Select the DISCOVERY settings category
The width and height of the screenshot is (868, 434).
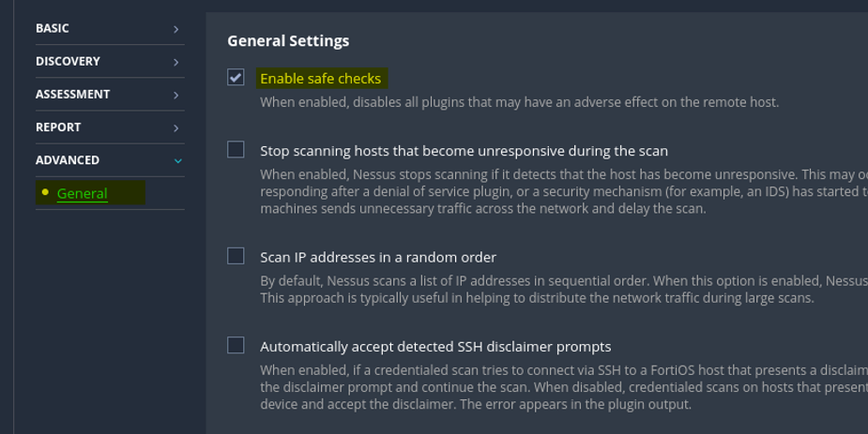(68, 61)
